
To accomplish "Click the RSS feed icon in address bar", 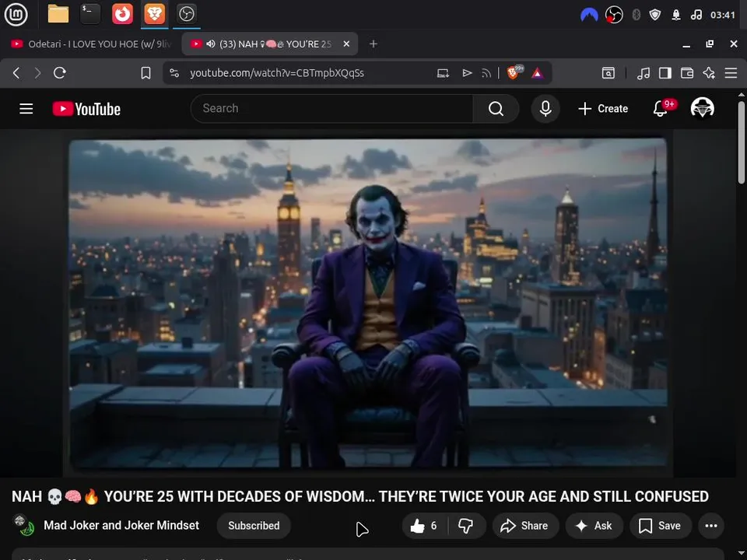I will click(x=486, y=73).
